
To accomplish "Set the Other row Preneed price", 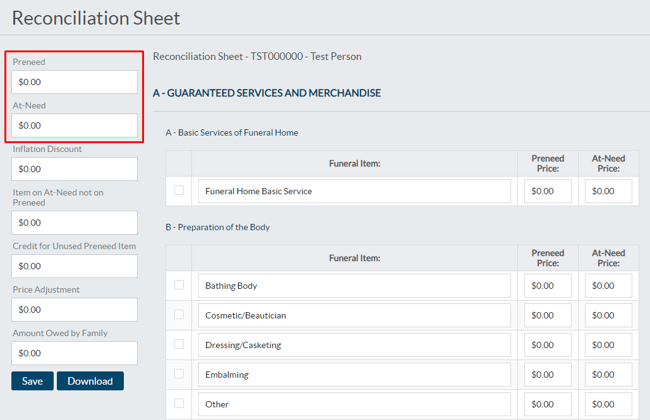I will (548, 404).
